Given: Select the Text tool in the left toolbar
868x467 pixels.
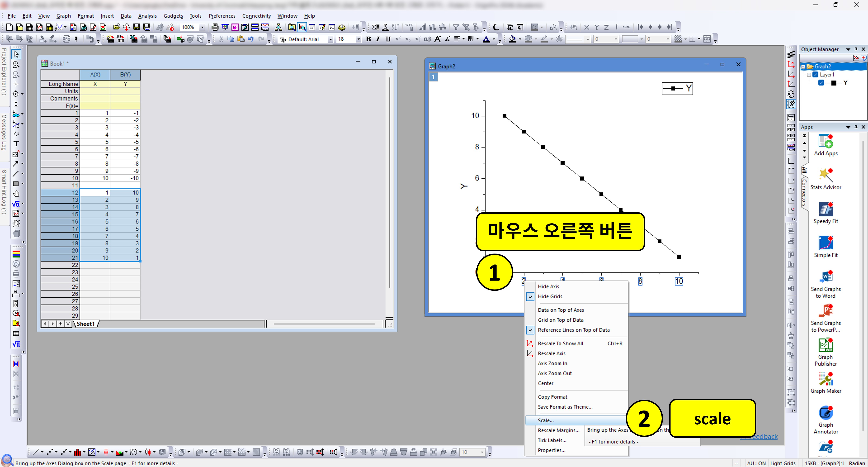Looking at the screenshot, I should tap(16, 144).
